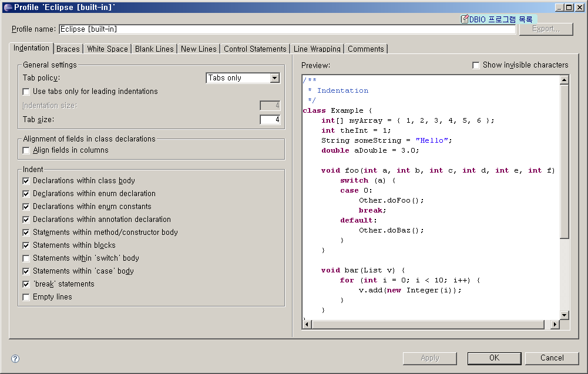Enable 'Show invisible characters' checkbox
The height and width of the screenshot is (374, 588).
pyautogui.click(x=476, y=65)
